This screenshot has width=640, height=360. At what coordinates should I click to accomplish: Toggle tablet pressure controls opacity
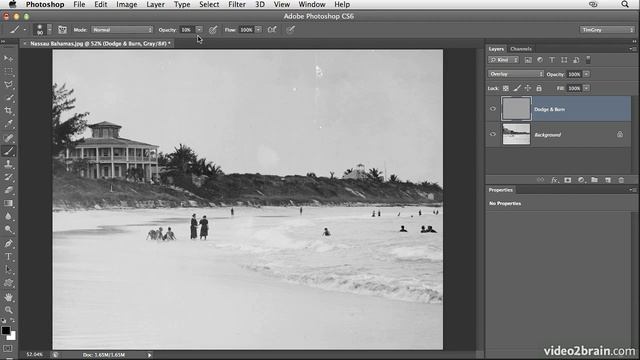tap(213, 29)
